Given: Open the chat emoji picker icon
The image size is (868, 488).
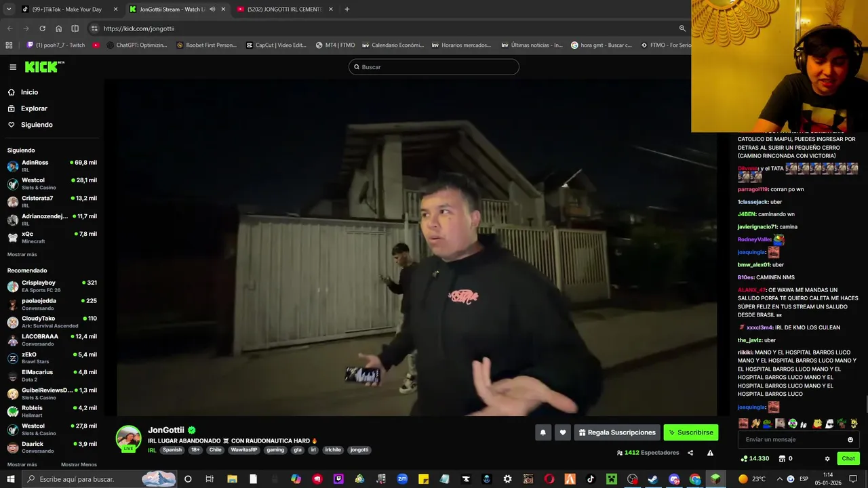Looking at the screenshot, I should pos(850,439).
